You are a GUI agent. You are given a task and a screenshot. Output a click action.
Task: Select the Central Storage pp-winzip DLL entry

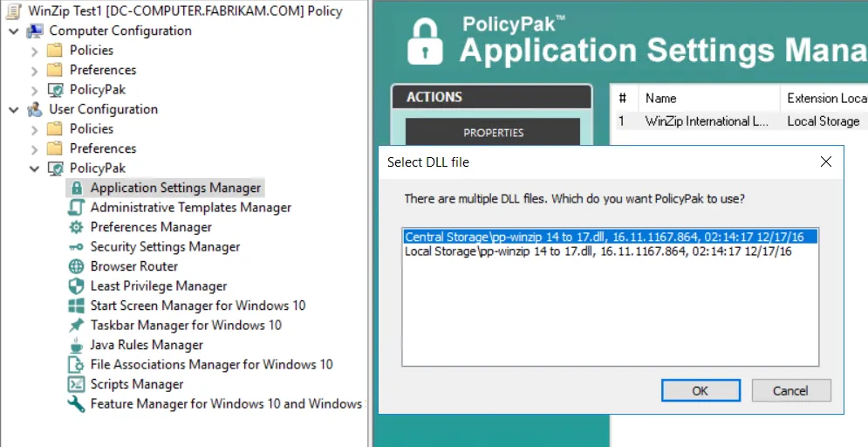610,237
